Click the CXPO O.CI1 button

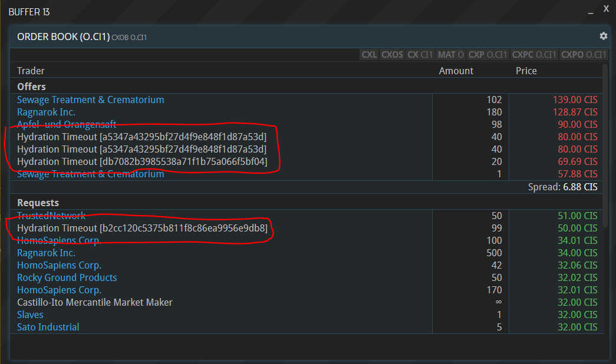pyautogui.click(x=583, y=55)
